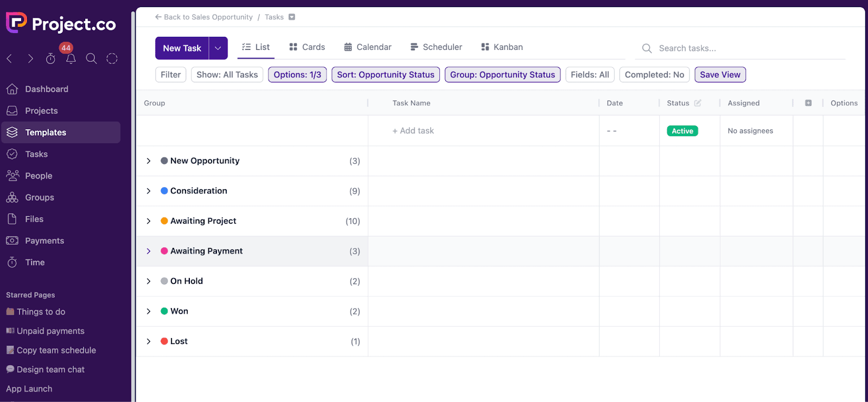Image resolution: width=868 pixels, height=402 pixels.
Task: Switch to the Calendar view tab
Action: pyautogui.click(x=367, y=47)
